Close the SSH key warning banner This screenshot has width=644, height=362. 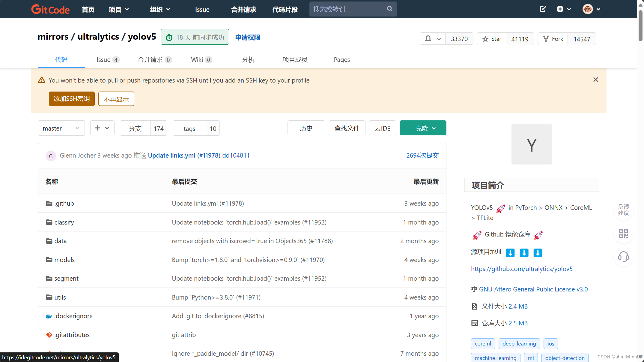coord(595,80)
